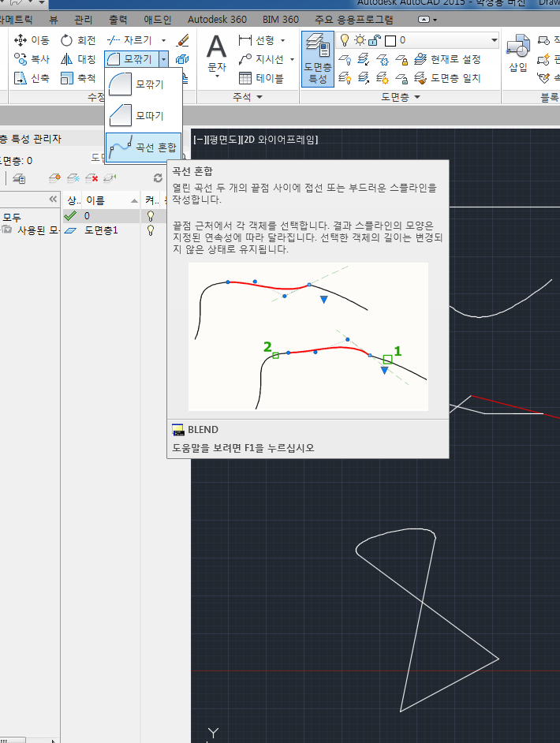The height and width of the screenshot is (743, 560).
Task: Click the layer Unlock icon beside 도면층 일치
Action: point(401,78)
